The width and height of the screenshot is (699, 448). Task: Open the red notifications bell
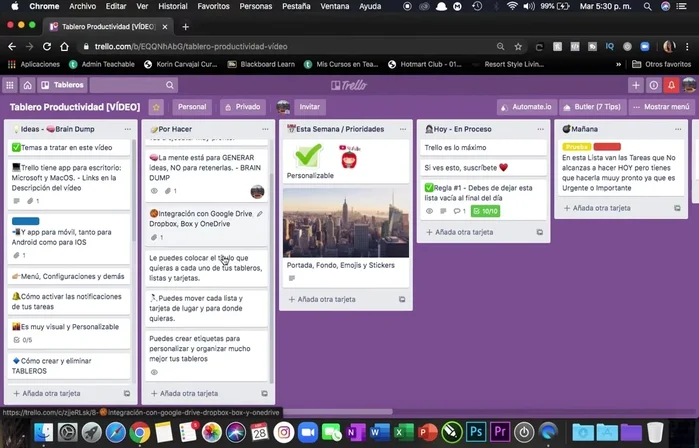pos(671,85)
